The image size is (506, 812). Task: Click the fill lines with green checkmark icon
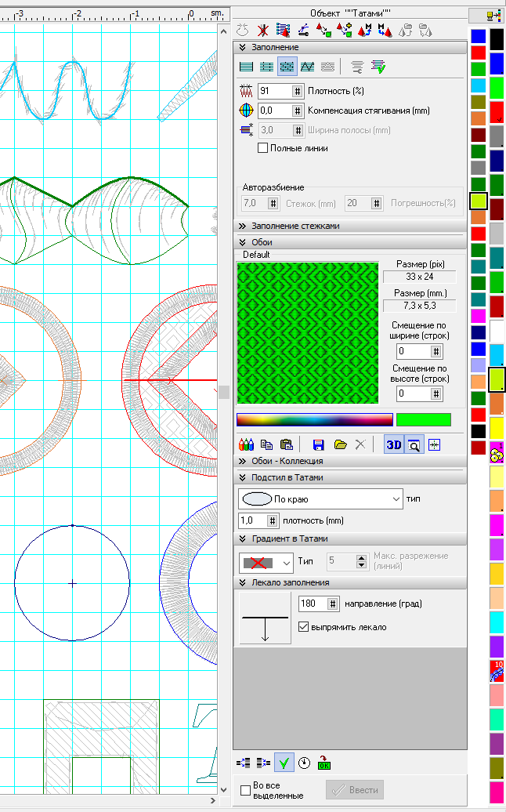coord(378,67)
